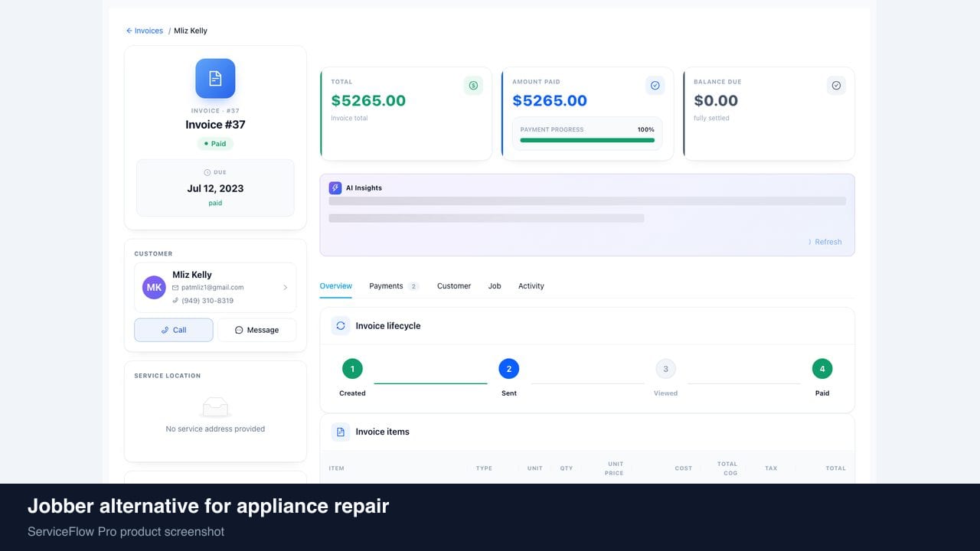The height and width of the screenshot is (551, 980).
Task: Click the QTY column header
Action: [567, 468]
